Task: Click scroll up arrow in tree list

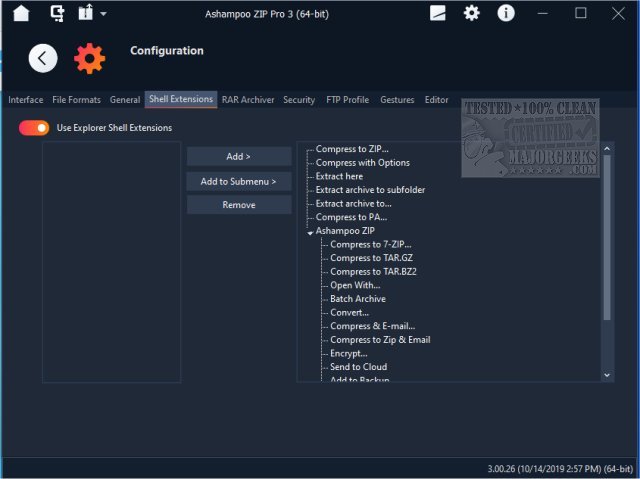Action: pos(607,149)
